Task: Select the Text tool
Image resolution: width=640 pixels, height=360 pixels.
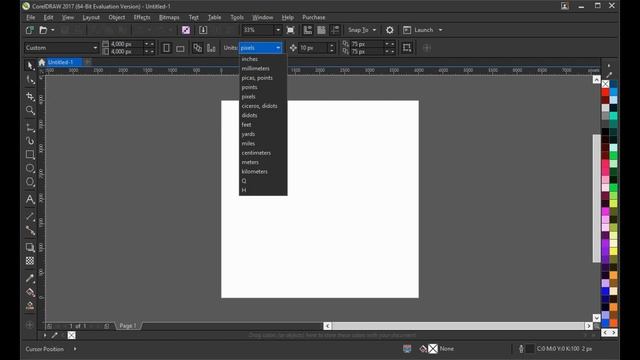Action: point(30,199)
